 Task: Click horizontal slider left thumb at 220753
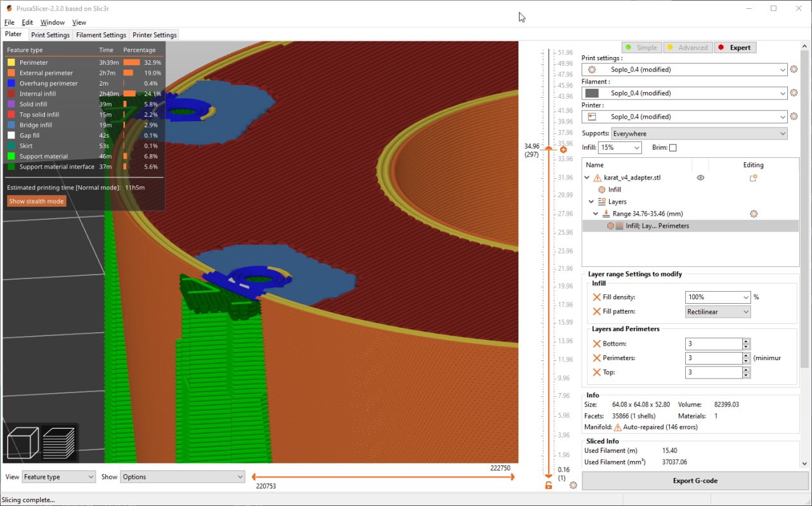click(x=254, y=477)
